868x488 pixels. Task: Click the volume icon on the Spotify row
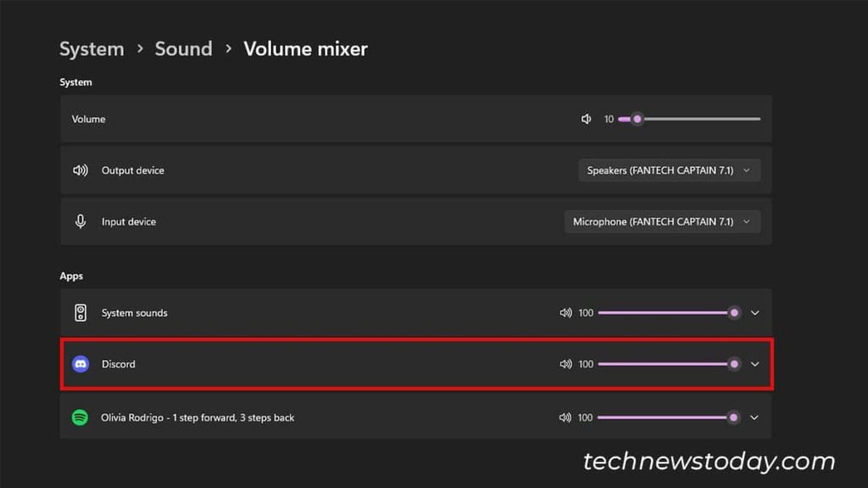click(x=566, y=417)
